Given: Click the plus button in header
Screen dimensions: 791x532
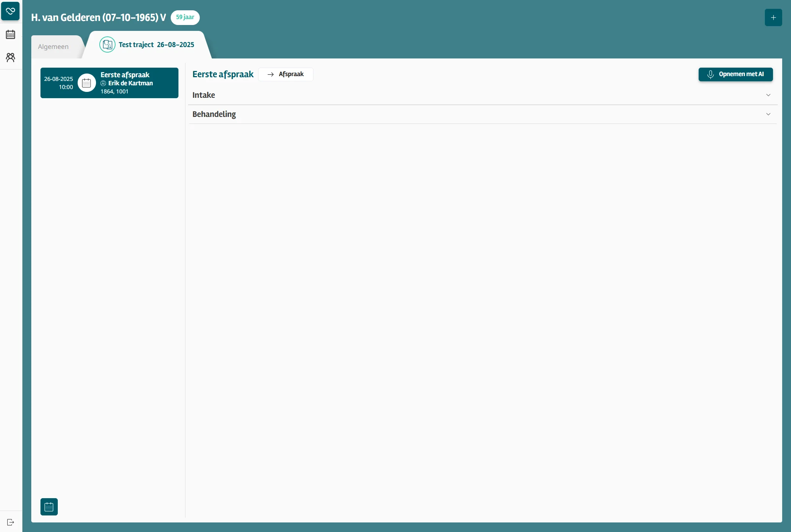Looking at the screenshot, I should coord(773,18).
